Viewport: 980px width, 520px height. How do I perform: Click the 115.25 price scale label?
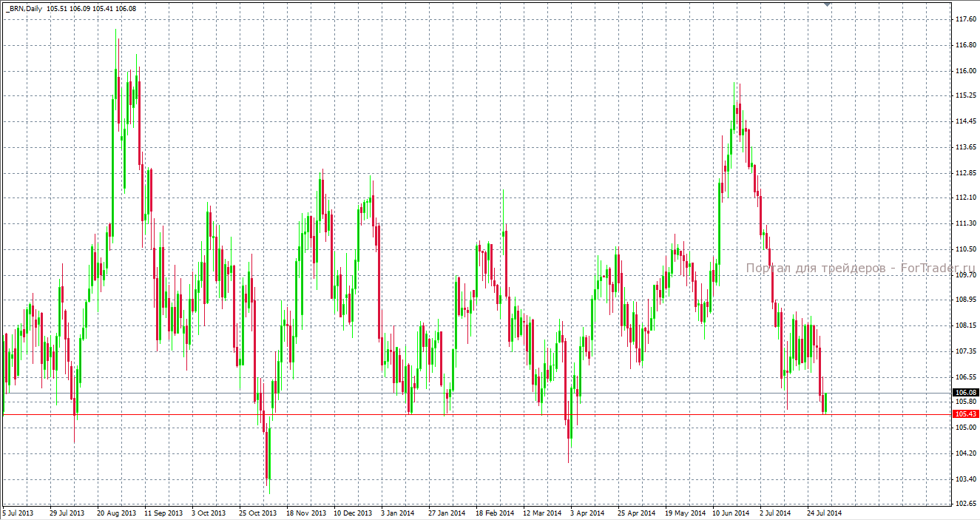[x=965, y=96]
